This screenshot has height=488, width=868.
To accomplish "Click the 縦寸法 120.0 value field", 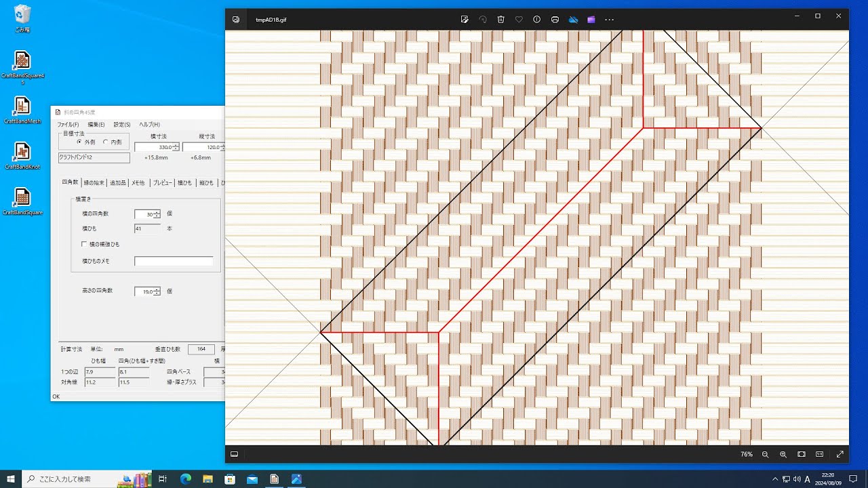I will coord(202,147).
